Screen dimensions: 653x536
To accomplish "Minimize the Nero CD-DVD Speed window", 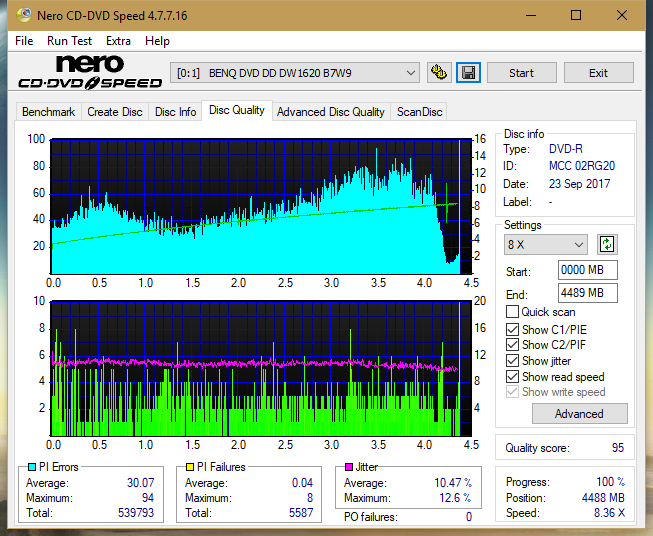I will (x=531, y=15).
